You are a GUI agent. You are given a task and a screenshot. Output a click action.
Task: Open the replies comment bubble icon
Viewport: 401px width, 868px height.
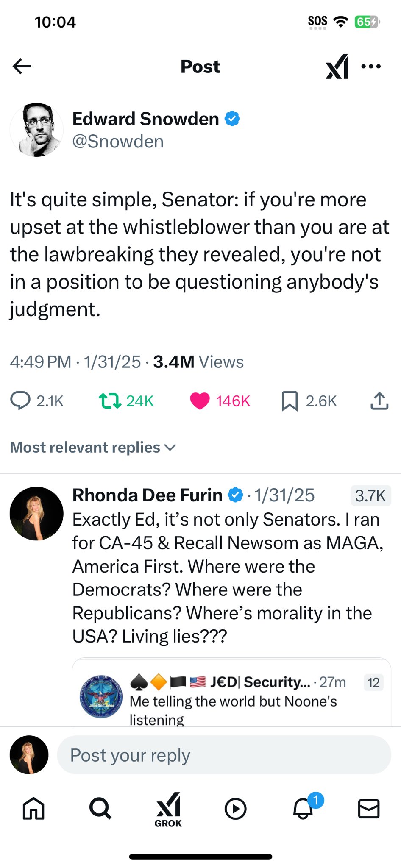(20, 401)
